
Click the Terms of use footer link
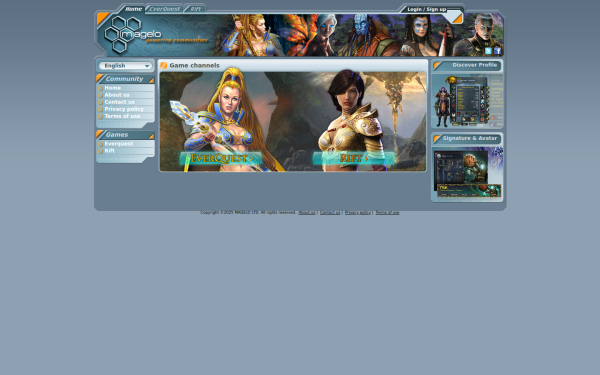pos(387,213)
